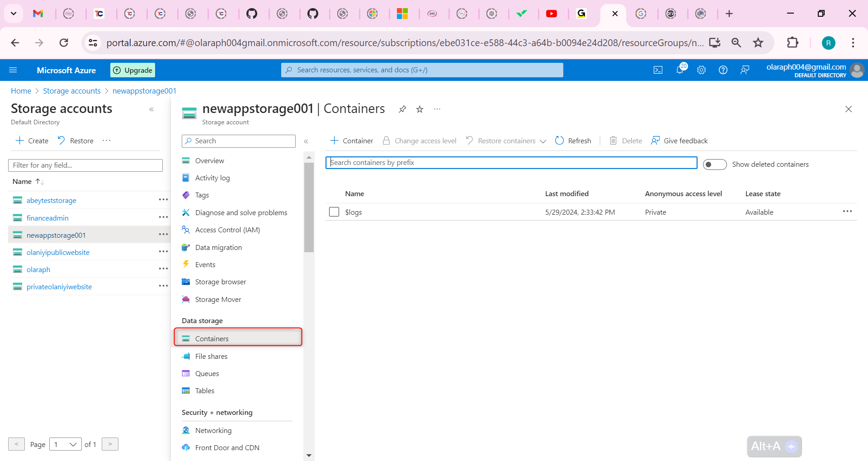Viewport: 868px width, 461px height.
Task: Open the page number dropdown
Action: coord(65,444)
